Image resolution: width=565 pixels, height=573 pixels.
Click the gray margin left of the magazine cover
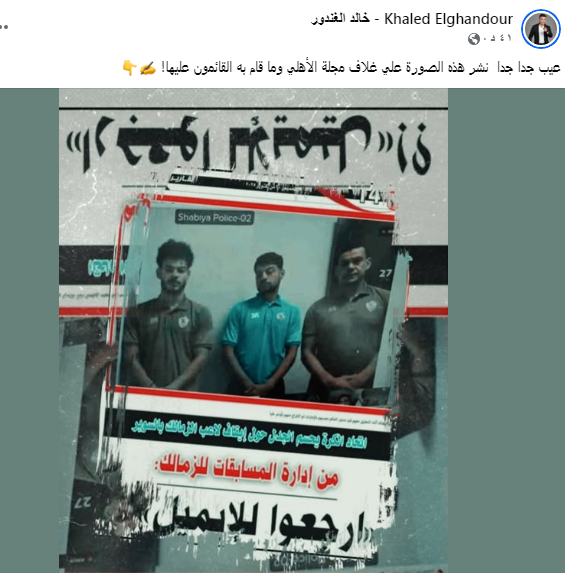[x=29, y=330]
